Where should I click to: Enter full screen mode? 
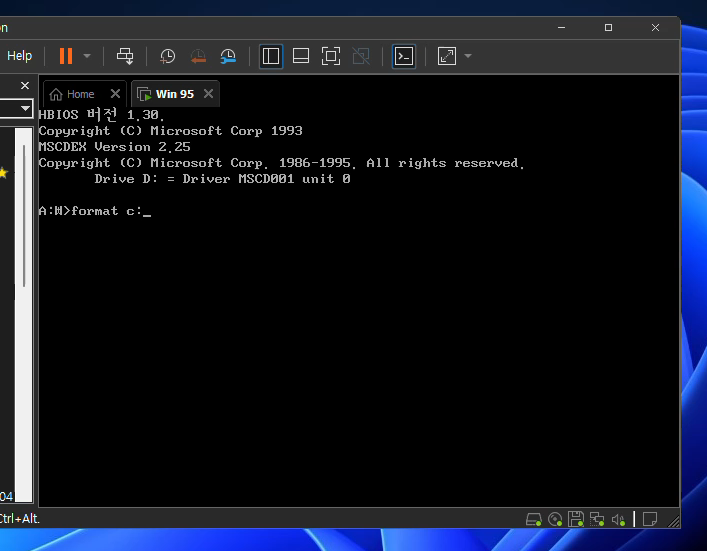coord(331,56)
